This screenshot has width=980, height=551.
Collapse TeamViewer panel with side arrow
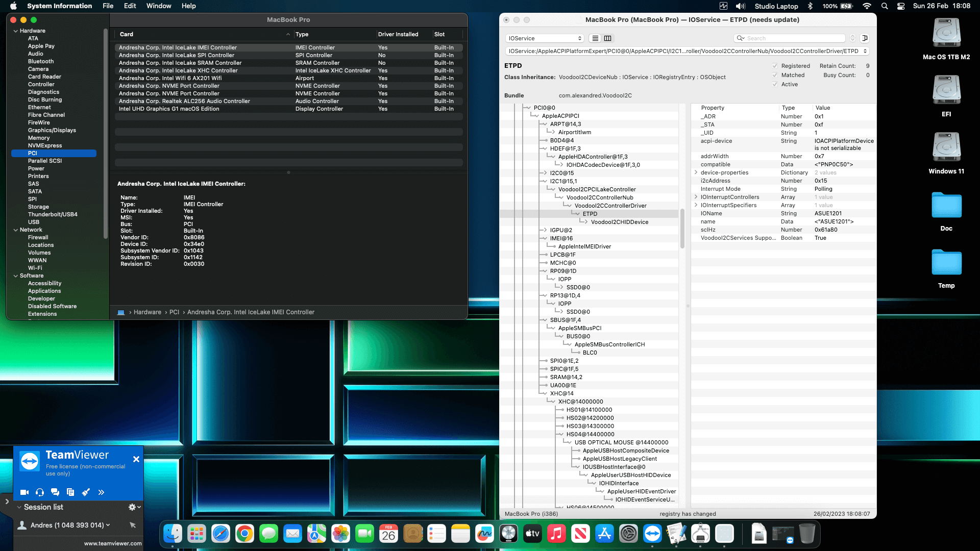point(7,502)
